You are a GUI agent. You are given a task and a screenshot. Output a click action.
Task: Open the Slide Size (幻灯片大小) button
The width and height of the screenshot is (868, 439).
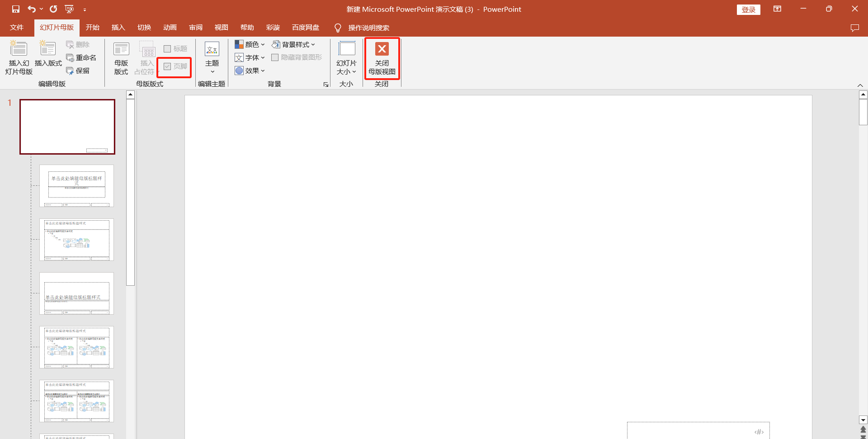(x=346, y=58)
